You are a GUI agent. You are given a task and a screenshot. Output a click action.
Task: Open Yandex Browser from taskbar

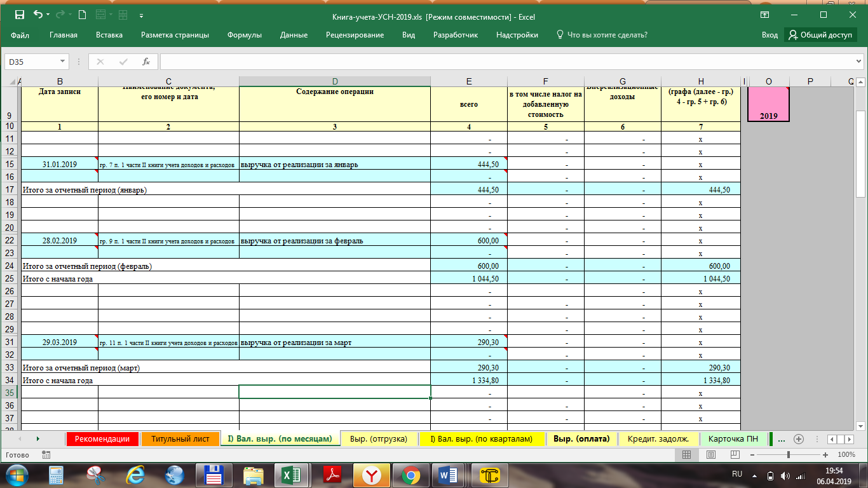pos(371,475)
